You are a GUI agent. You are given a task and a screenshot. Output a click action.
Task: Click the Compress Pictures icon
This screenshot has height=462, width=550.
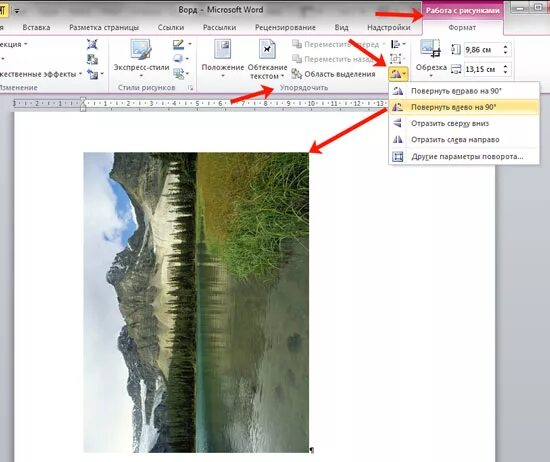(x=92, y=45)
